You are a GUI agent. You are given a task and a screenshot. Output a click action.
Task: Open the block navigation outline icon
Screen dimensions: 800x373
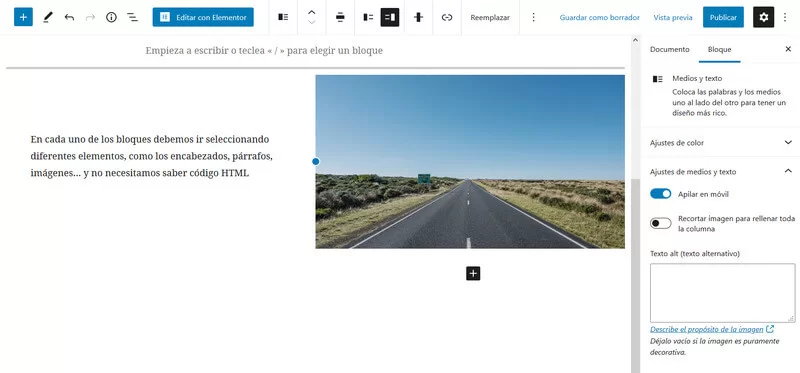click(x=132, y=17)
